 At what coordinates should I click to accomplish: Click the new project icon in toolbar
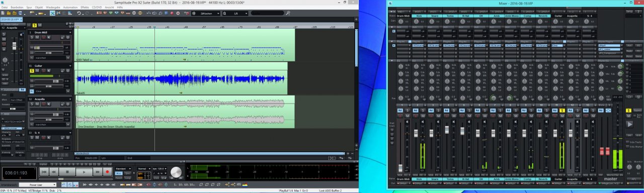point(3,13)
